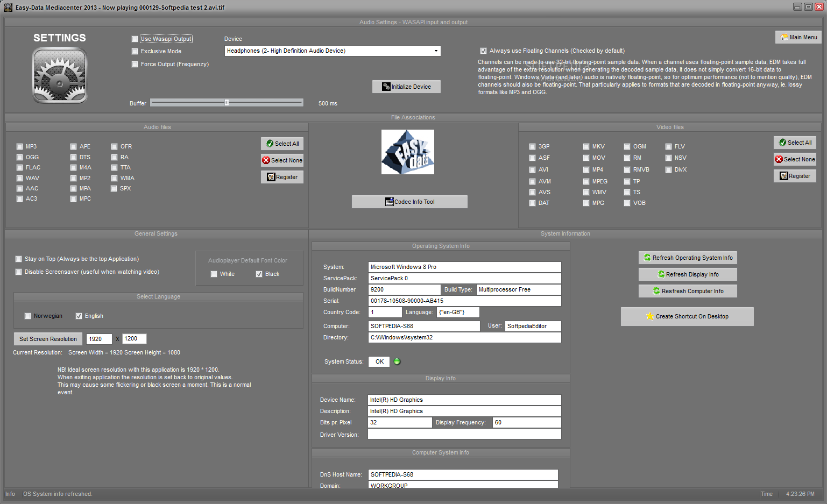Select all audio file associations
The image size is (827, 504).
pyautogui.click(x=282, y=144)
